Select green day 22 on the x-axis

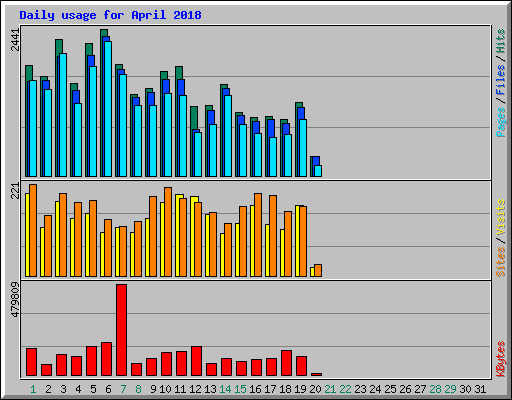tap(345, 389)
